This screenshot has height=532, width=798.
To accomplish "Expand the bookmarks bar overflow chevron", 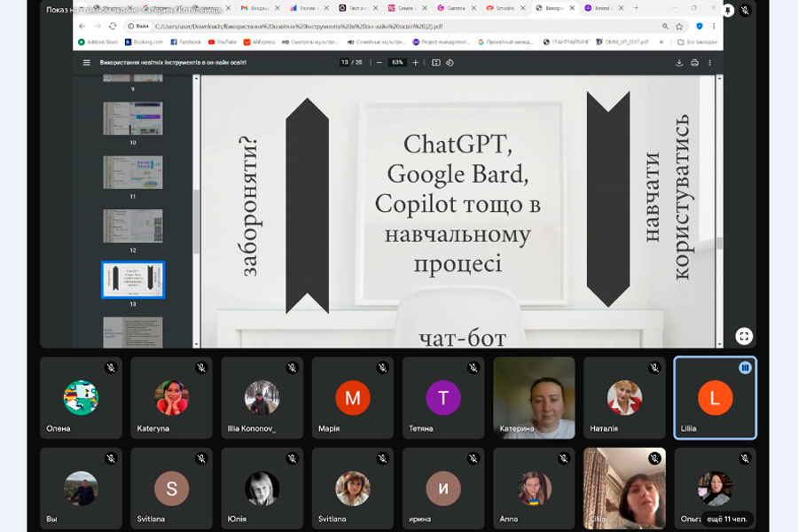I will click(661, 42).
